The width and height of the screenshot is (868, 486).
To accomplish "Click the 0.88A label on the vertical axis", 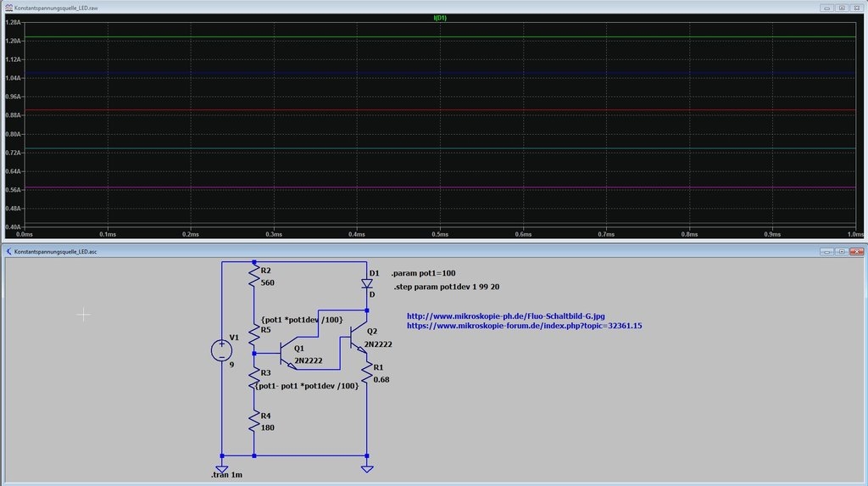I will click(x=13, y=115).
